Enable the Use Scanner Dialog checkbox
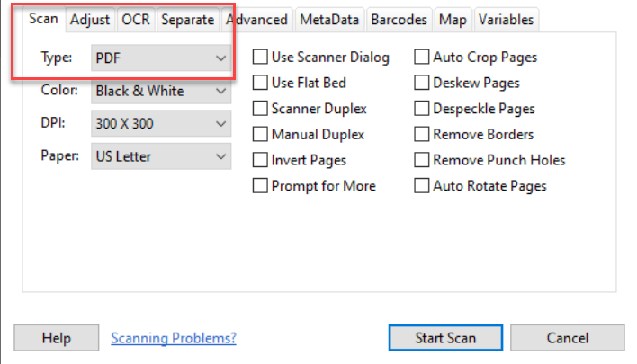The width and height of the screenshot is (637, 364). point(260,58)
